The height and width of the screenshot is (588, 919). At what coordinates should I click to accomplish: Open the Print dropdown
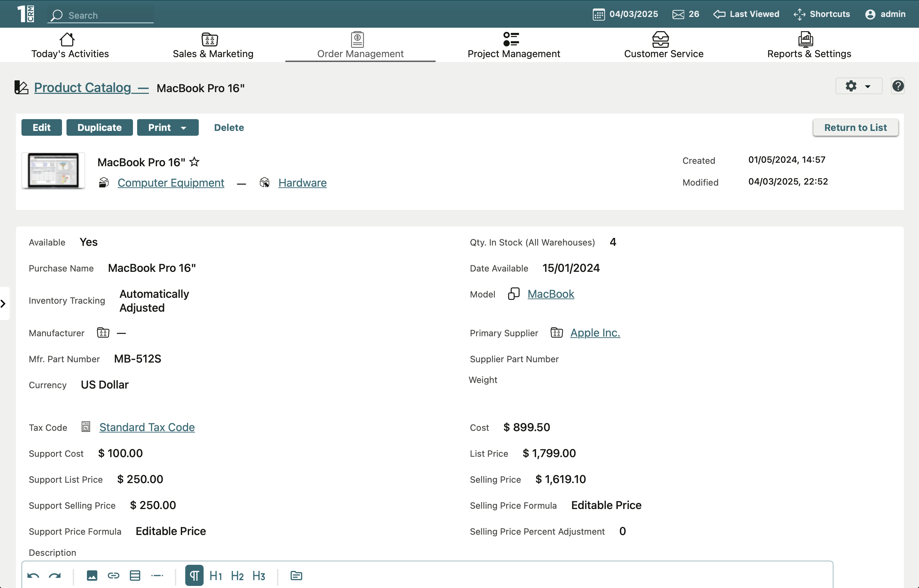[x=168, y=127]
